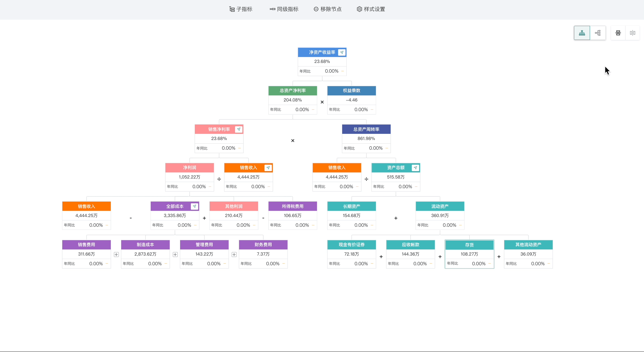
Task: Click value 108.27万 in 存货
Action: (470, 254)
